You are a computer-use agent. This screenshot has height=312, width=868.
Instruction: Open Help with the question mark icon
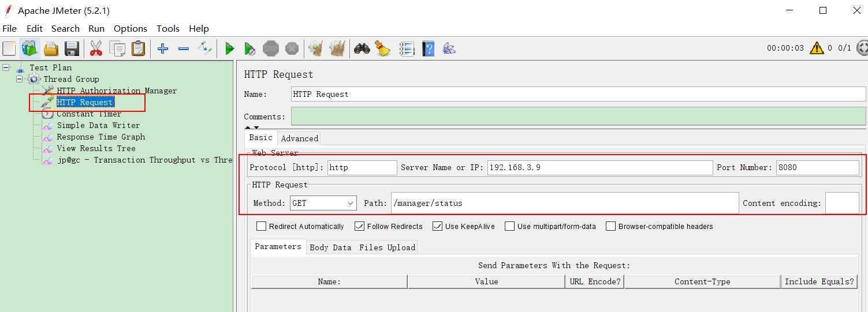[428, 48]
